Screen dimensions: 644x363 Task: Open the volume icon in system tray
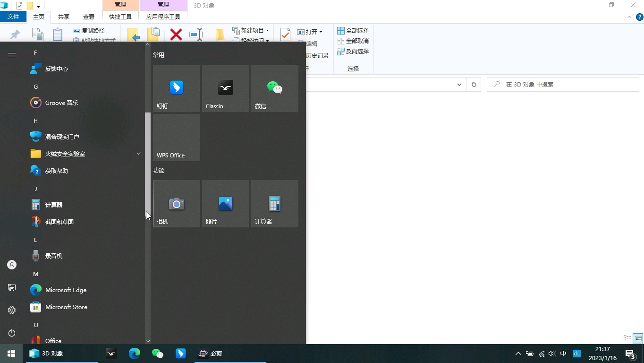(552, 354)
